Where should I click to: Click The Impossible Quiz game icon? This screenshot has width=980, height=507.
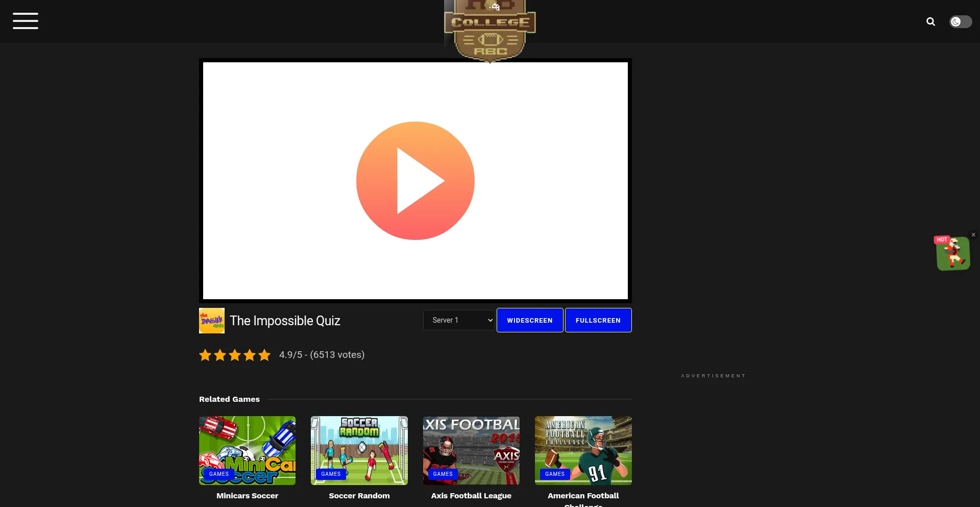211,321
